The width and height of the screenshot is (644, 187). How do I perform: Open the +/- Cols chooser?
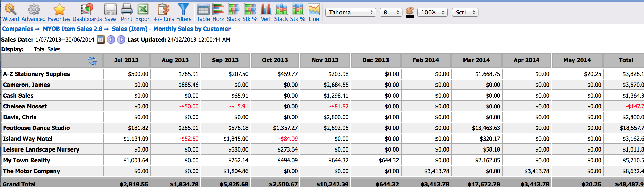pos(164,12)
